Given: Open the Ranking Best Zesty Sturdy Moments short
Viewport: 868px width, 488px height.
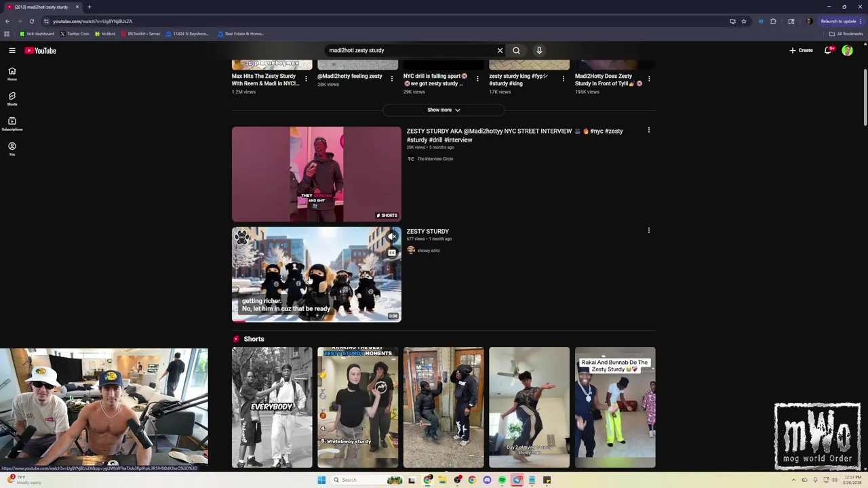Looking at the screenshot, I should 357,407.
